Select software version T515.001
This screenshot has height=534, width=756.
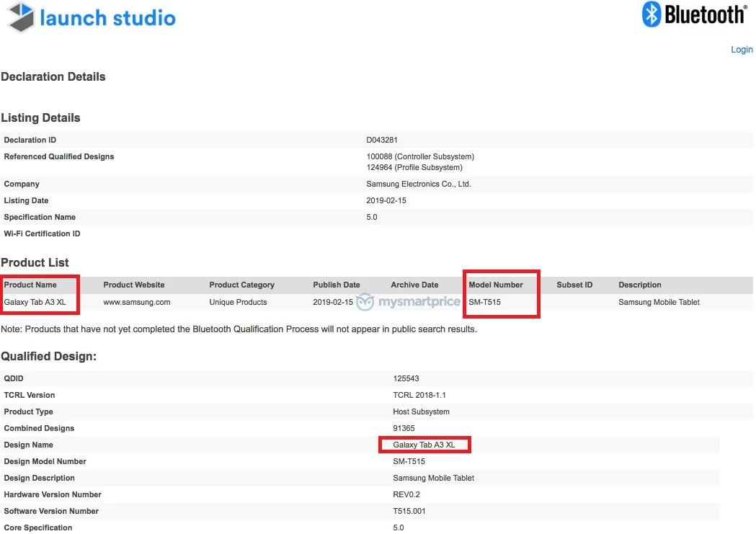click(x=409, y=512)
